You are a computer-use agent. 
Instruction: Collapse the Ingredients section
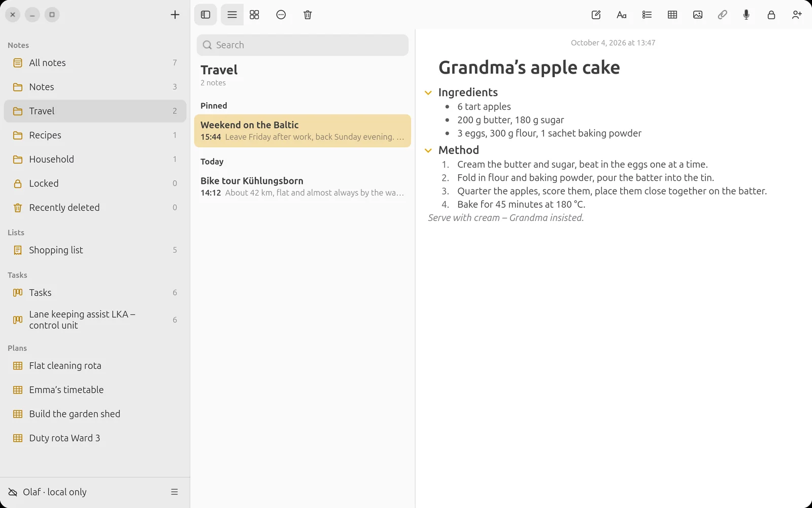(428, 93)
